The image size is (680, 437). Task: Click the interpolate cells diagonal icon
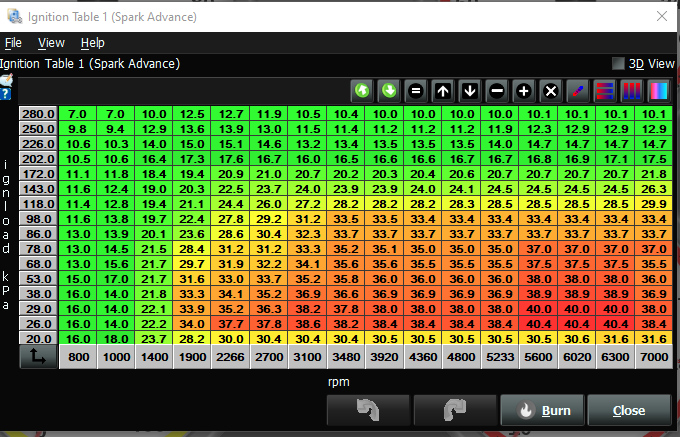578,90
